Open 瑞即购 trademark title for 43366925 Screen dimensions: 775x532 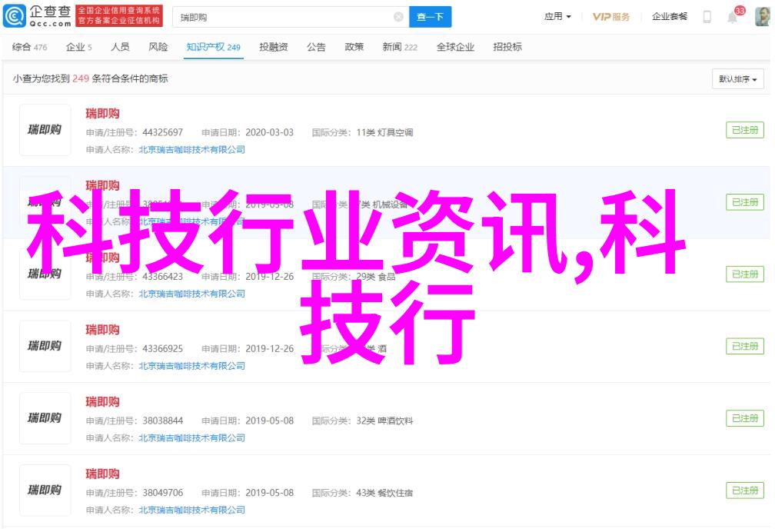click(102, 330)
